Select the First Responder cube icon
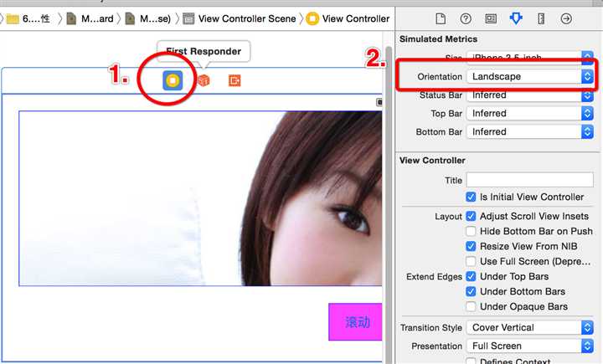603x364 pixels. [204, 80]
